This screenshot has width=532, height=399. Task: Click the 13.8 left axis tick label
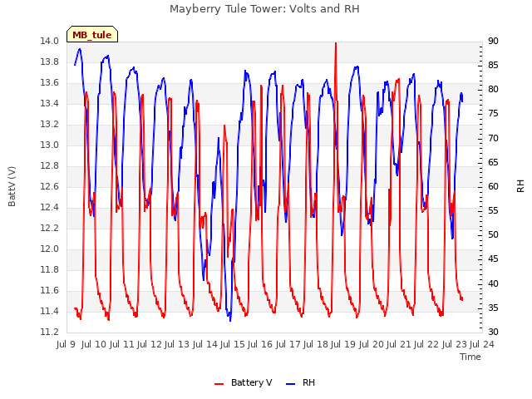click(x=49, y=62)
